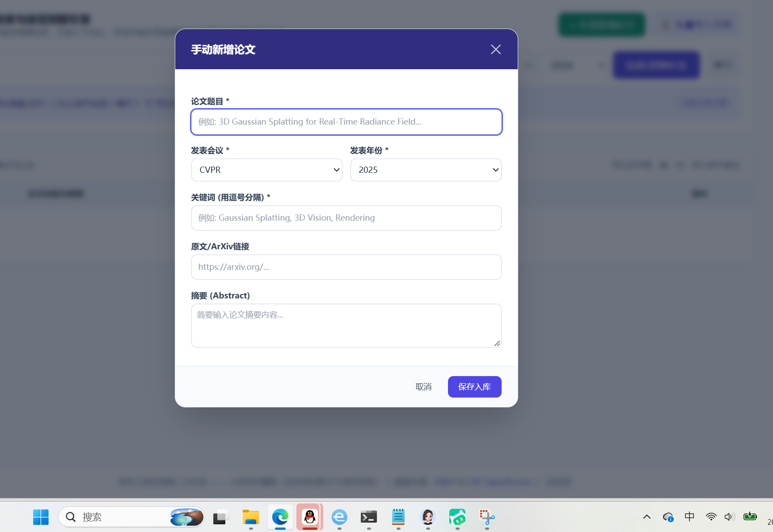
Task: Click the 原文/ArXiv链接 URL field
Action: pyautogui.click(x=346, y=267)
